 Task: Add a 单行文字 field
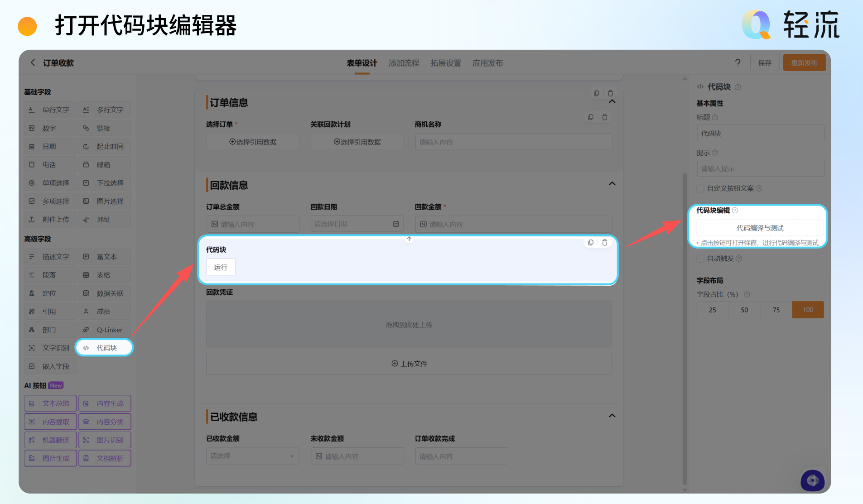50,110
